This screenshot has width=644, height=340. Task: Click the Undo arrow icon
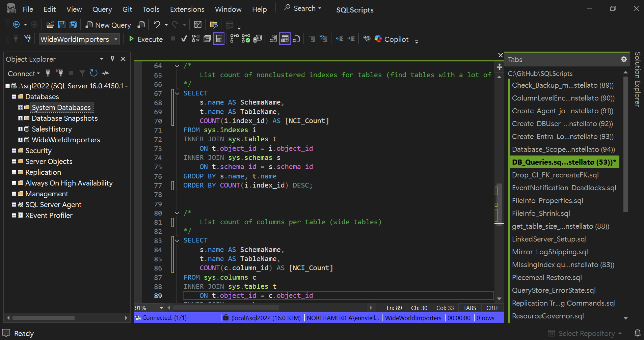coord(157,25)
